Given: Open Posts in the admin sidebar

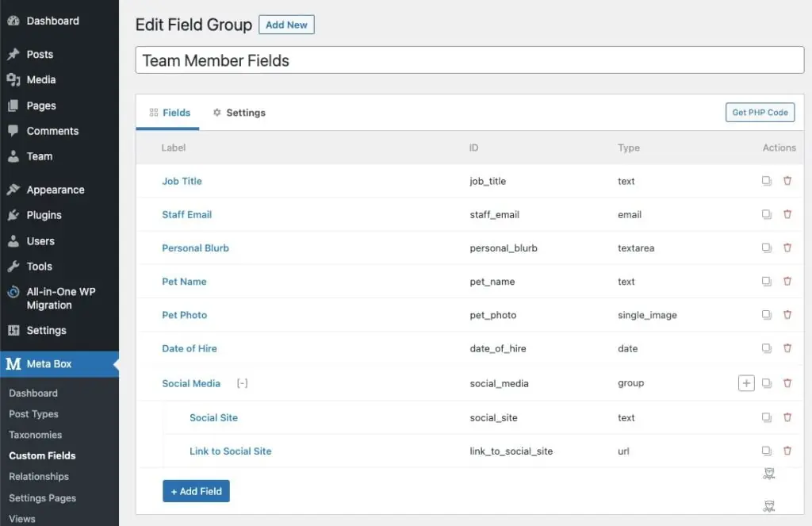Looking at the screenshot, I should (x=59, y=54).
